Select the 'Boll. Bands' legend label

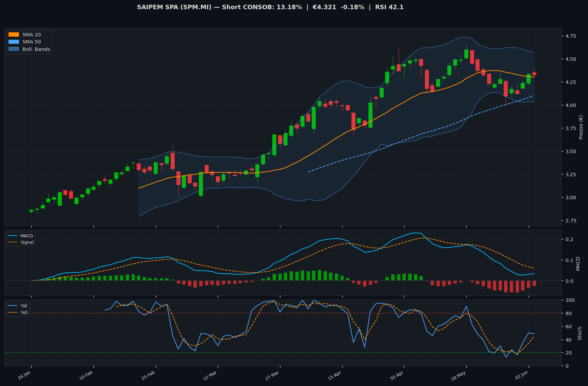(36, 49)
